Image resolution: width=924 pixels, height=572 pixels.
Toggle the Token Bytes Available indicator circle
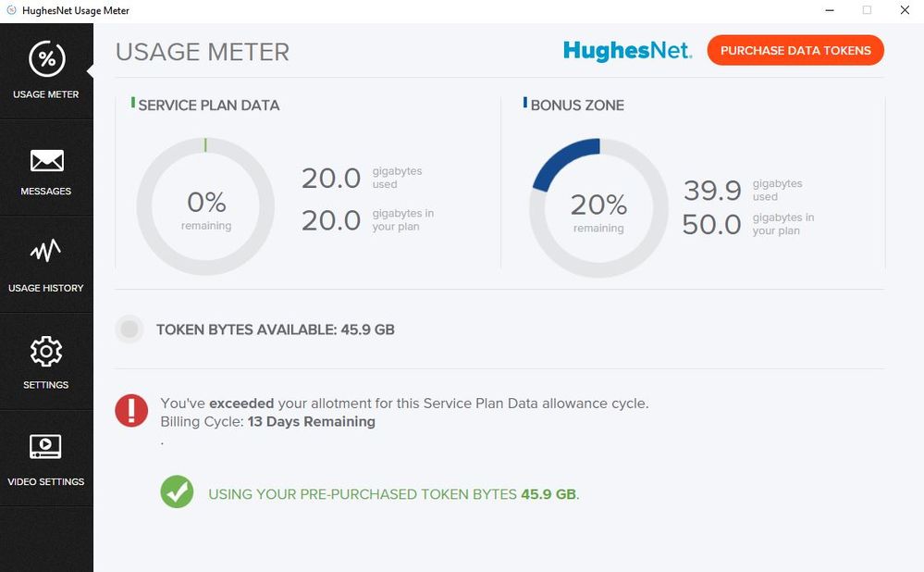pos(129,329)
